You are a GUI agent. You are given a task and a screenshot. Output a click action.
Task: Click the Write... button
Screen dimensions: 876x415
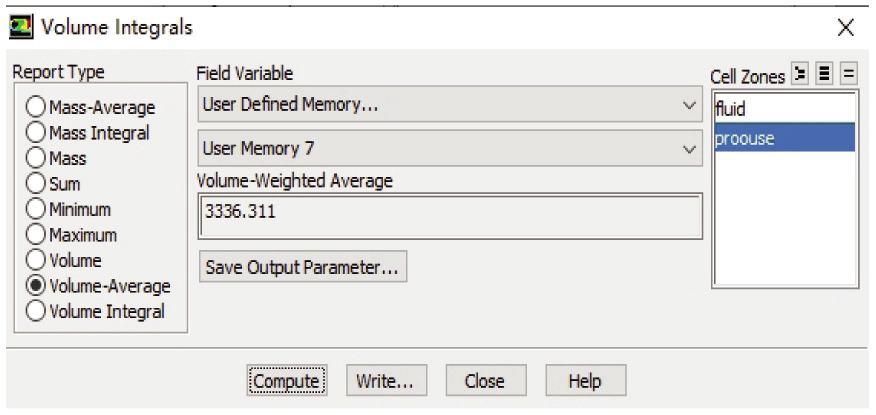tap(385, 381)
